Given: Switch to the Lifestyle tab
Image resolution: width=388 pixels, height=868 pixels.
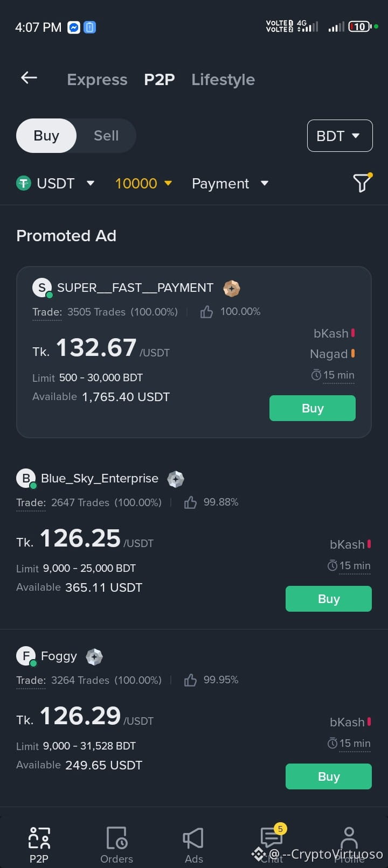Looking at the screenshot, I should (223, 80).
